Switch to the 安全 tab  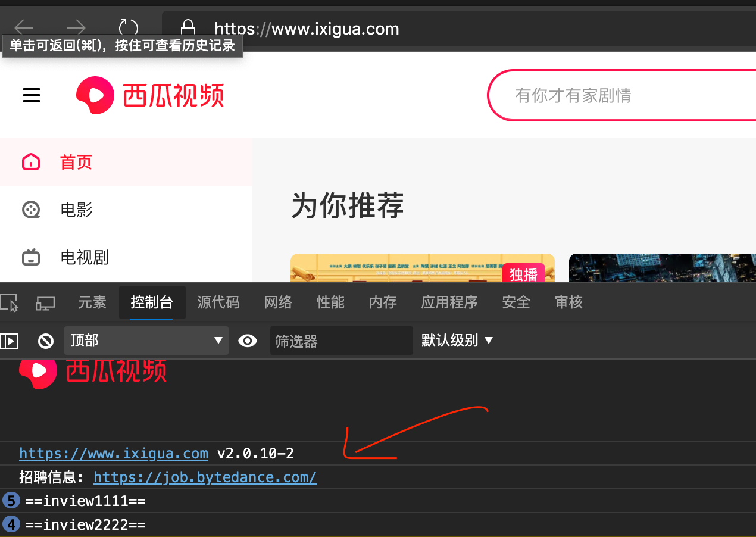point(516,302)
